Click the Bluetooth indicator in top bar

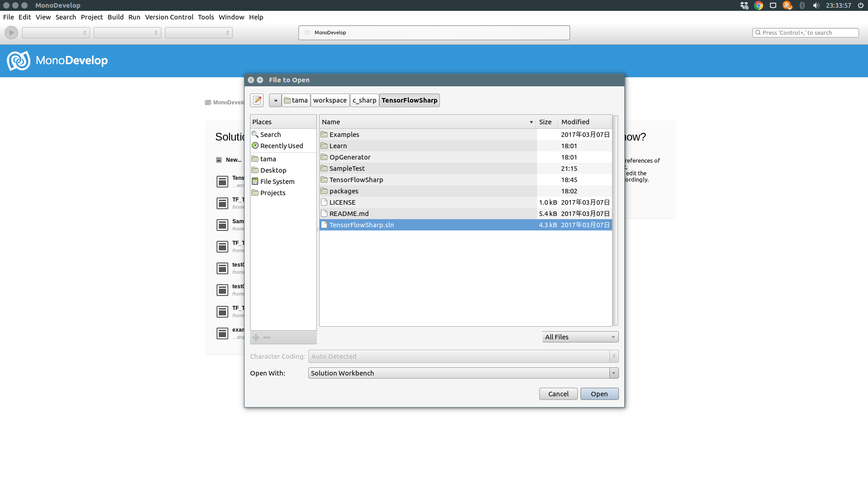(802, 5)
